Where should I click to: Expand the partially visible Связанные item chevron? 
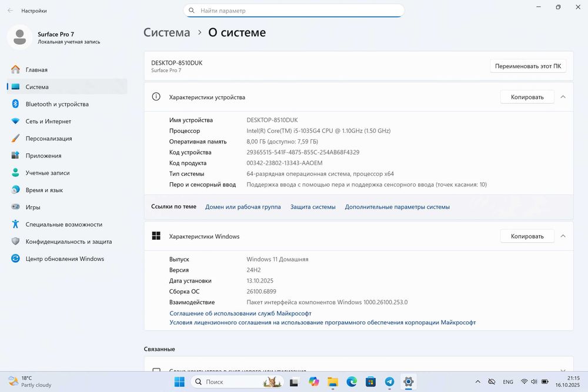point(563,370)
